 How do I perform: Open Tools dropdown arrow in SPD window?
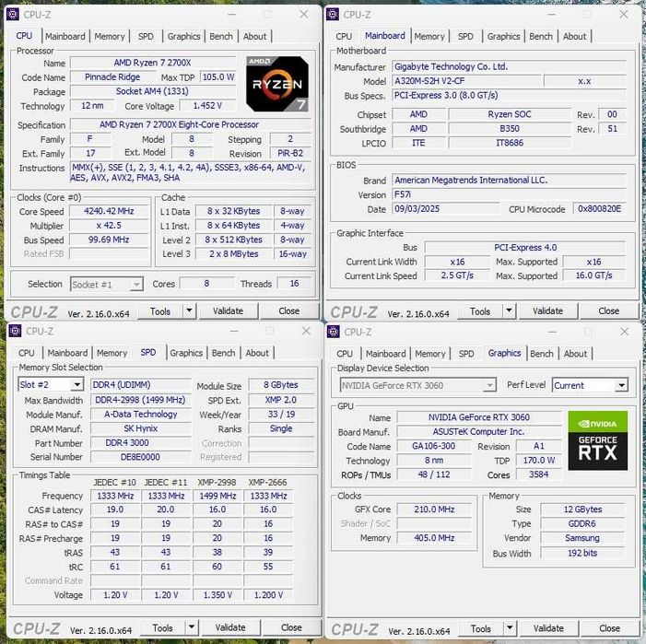tap(192, 627)
